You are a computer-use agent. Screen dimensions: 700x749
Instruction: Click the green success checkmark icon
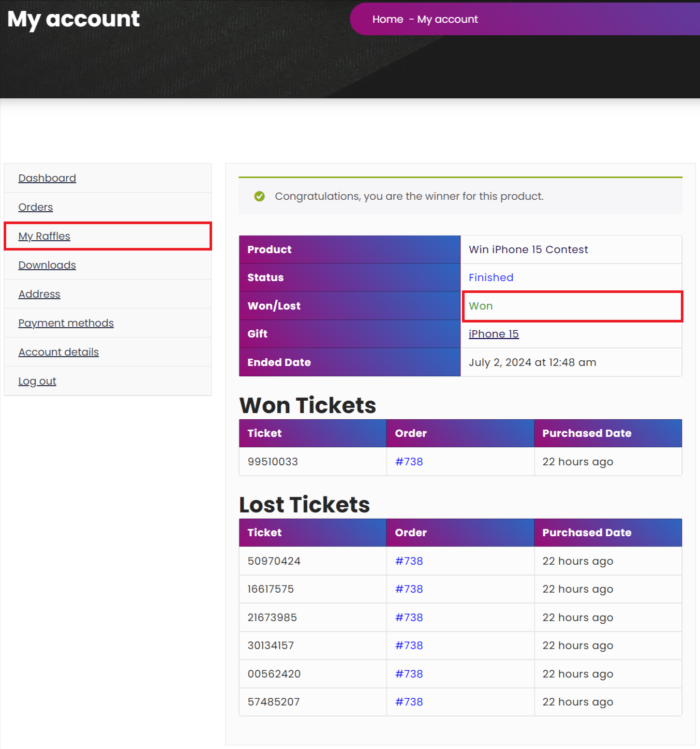pyautogui.click(x=259, y=196)
